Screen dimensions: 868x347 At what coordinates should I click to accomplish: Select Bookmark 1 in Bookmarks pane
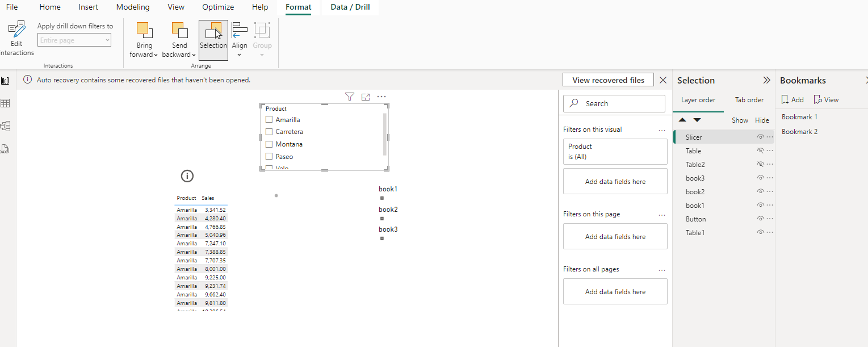pos(799,117)
